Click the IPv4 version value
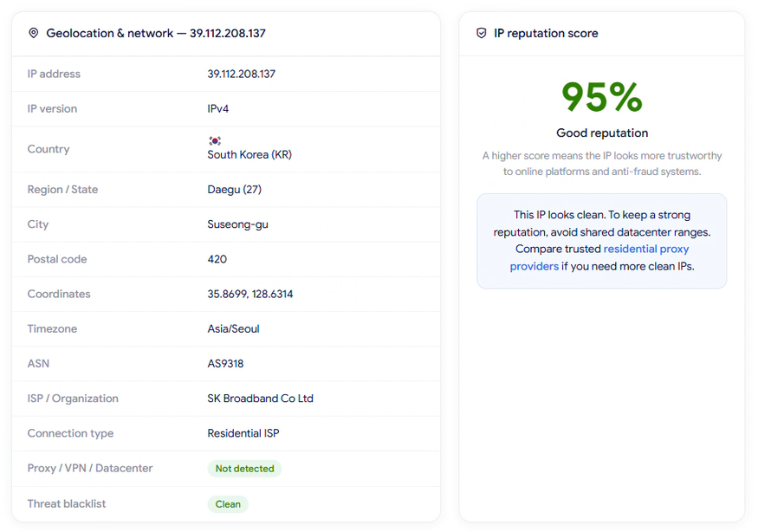The width and height of the screenshot is (758, 532). click(x=218, y=109)
